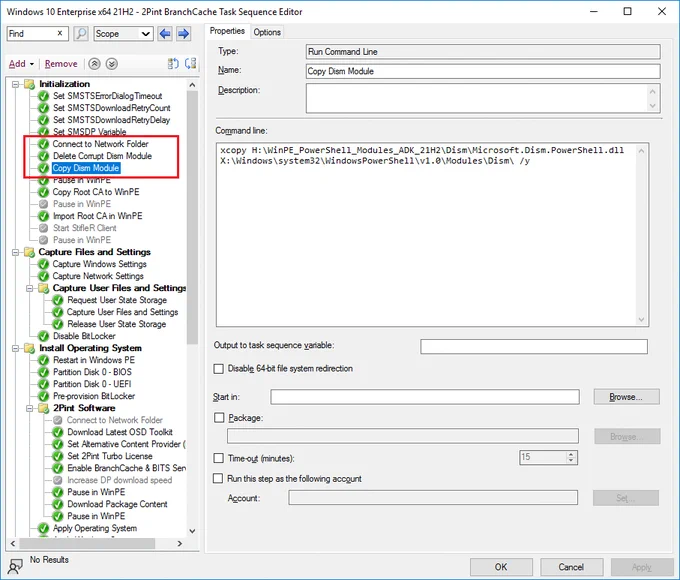Click green check icon of Download Latest OSD Toolkit
680x580 pixels.
[58, 432]
